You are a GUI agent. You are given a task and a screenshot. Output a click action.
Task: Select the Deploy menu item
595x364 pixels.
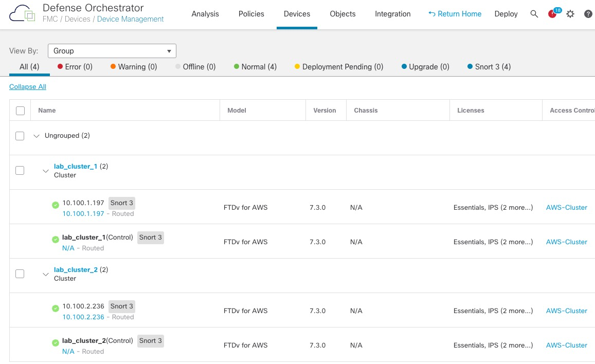(506, 14)
